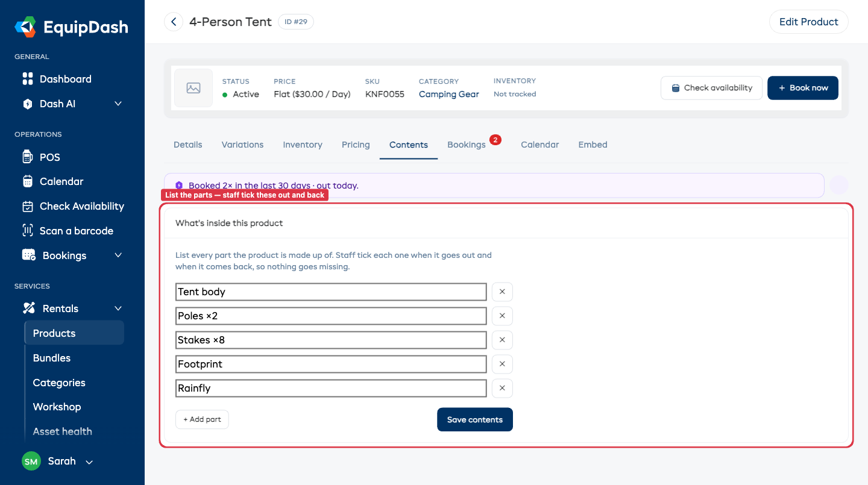Image resolution: width=868 pixels, height=485 pixels.
Task: Switch to the Variations tab
Action: pyautogui.click(x=242, y=145)
